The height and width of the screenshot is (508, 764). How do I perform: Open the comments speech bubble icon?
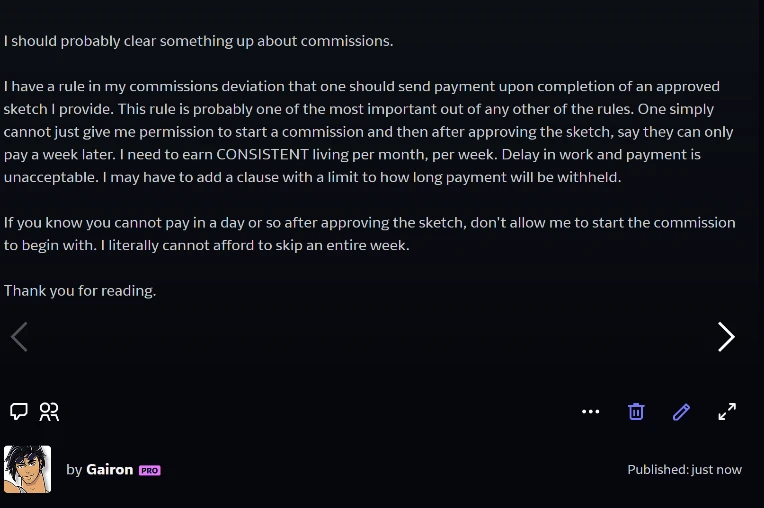tap(19, 412)
